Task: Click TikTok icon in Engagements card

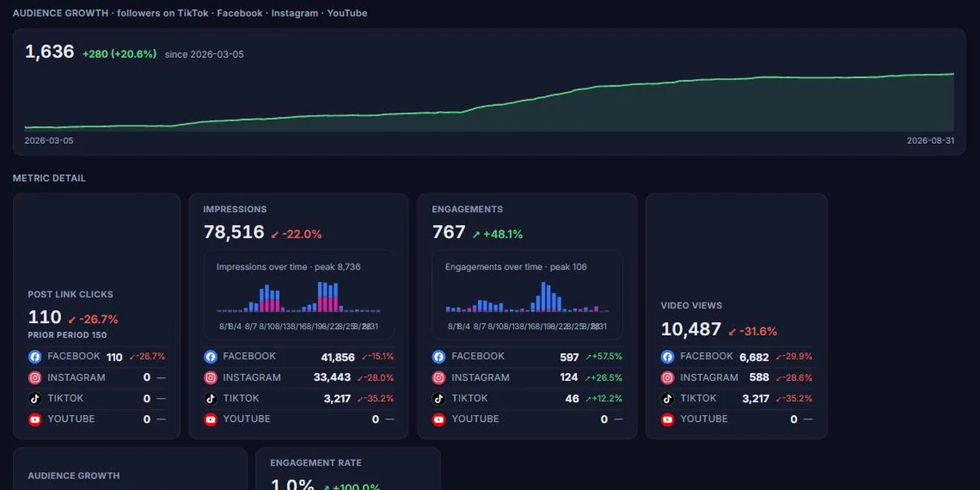Action: pyautogui.click(x=439, y=398)
